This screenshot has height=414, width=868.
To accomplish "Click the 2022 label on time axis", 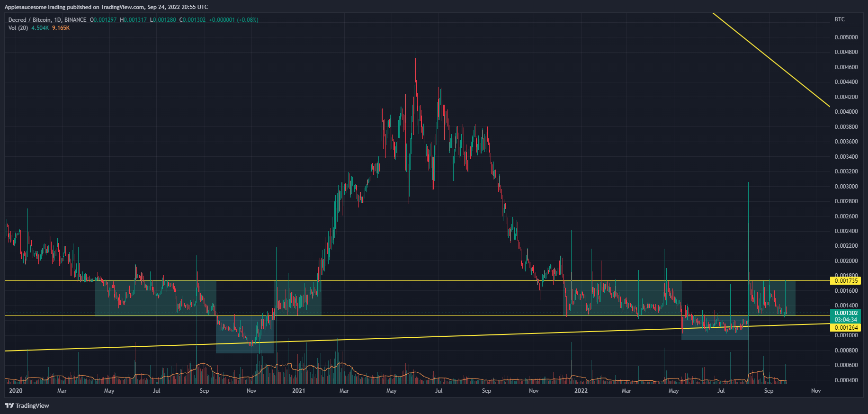I will tap(581, 391).
